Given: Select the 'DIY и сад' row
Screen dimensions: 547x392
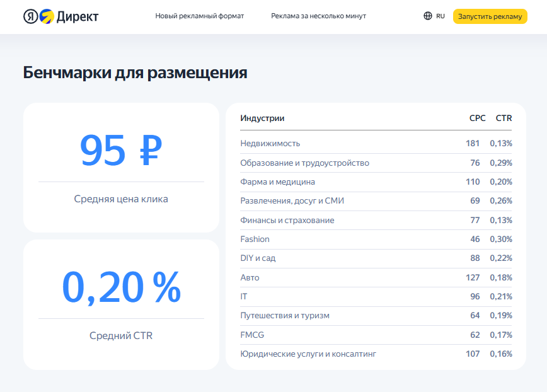Looking at the screenshot, I should (258, 258).
